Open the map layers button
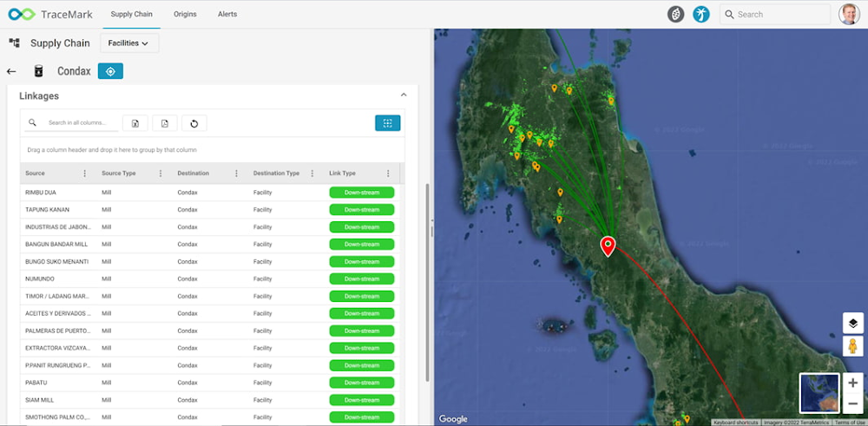This screenshot has width=868, height=426. 853,323
